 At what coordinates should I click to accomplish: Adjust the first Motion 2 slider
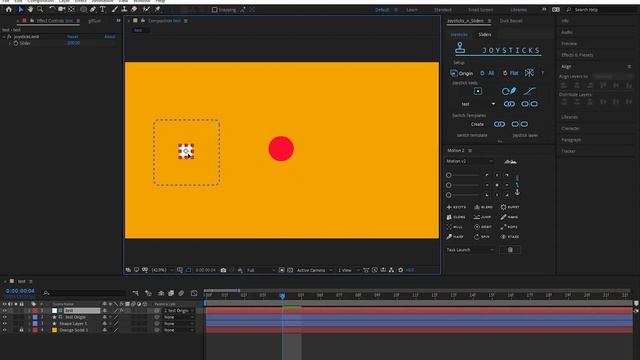click(x=463, y=175)
